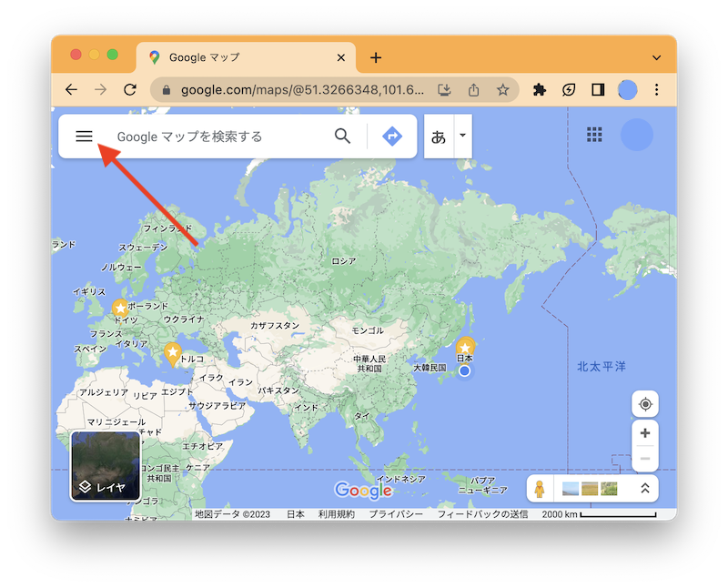The image size is (728, 588).
Task: Click the サウジアラビア map label
Action: tap(217, 405)
